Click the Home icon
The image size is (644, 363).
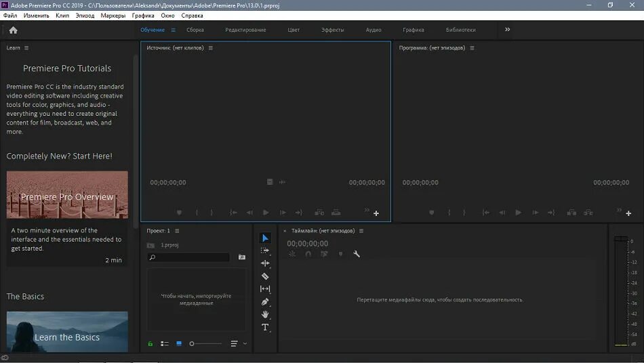coord(13,30)
